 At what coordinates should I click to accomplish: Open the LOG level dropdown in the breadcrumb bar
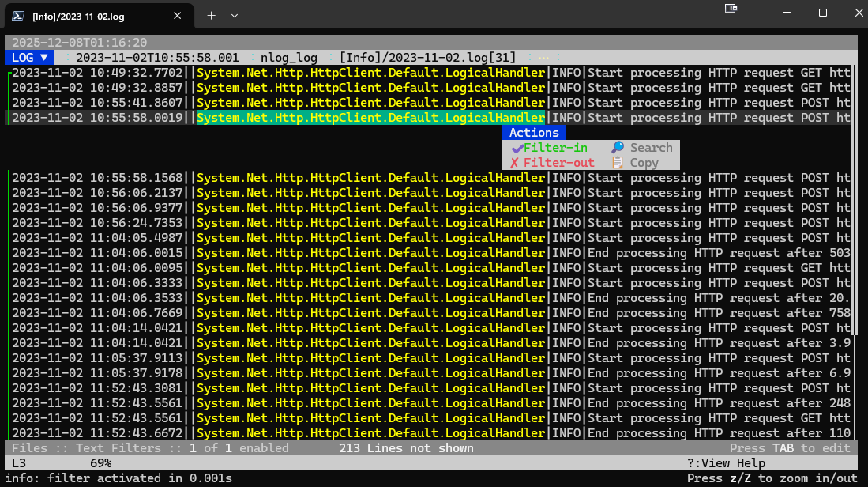pyautogui.click(x=28, y=57)
